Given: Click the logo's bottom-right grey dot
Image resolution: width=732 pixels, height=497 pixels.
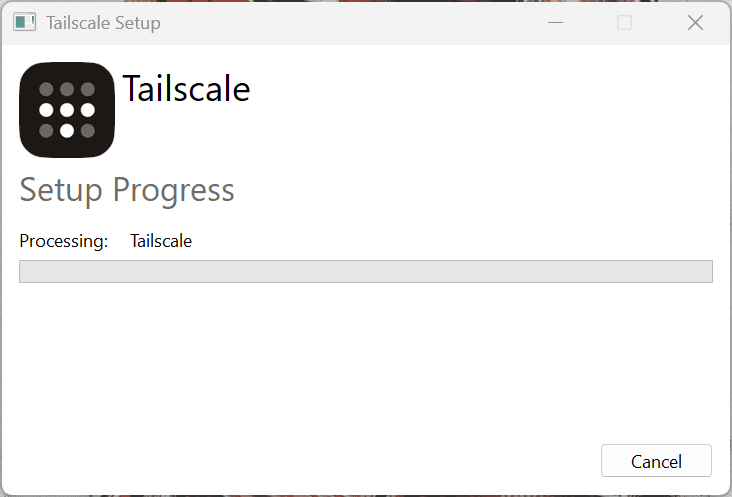Looking at the screenshot, I should tap(88, 130).
